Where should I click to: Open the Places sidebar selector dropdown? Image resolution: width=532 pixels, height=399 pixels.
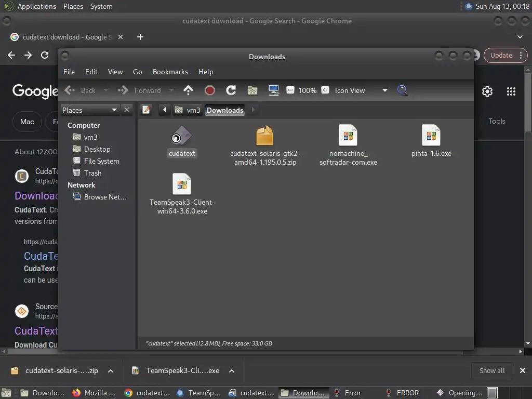[x=90, y=110]
